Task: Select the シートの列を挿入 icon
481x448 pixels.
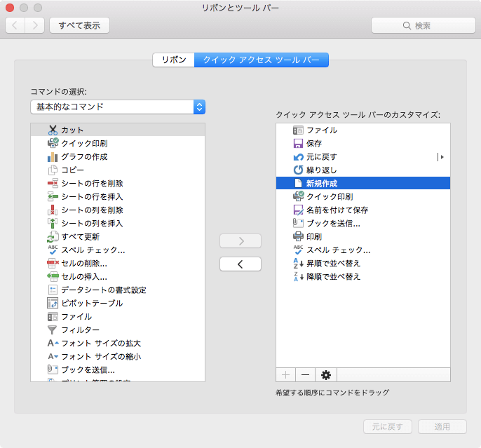Action: point(53,223)
